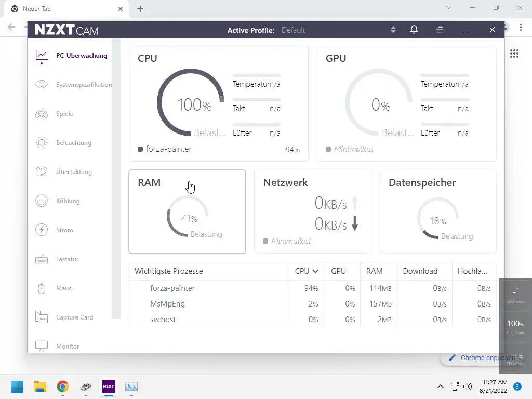Select Active Profile Default dropdown
Screen dimensions: 532x399
click(x=293, y=30)
